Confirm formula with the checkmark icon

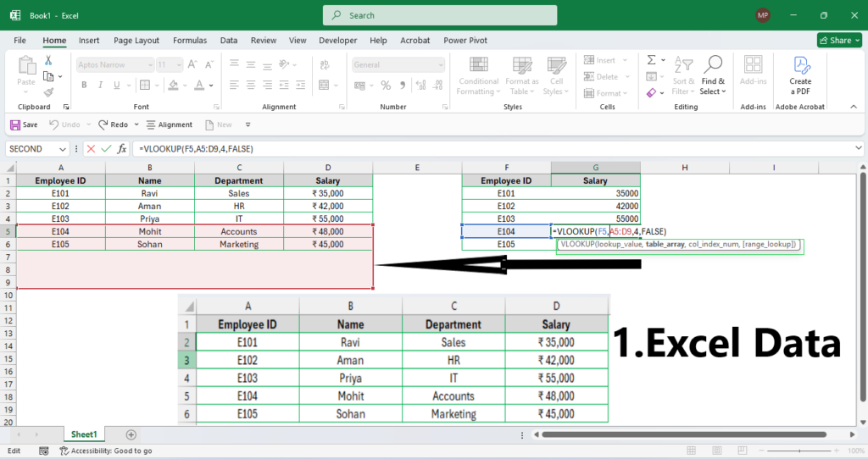coord(106,149)
